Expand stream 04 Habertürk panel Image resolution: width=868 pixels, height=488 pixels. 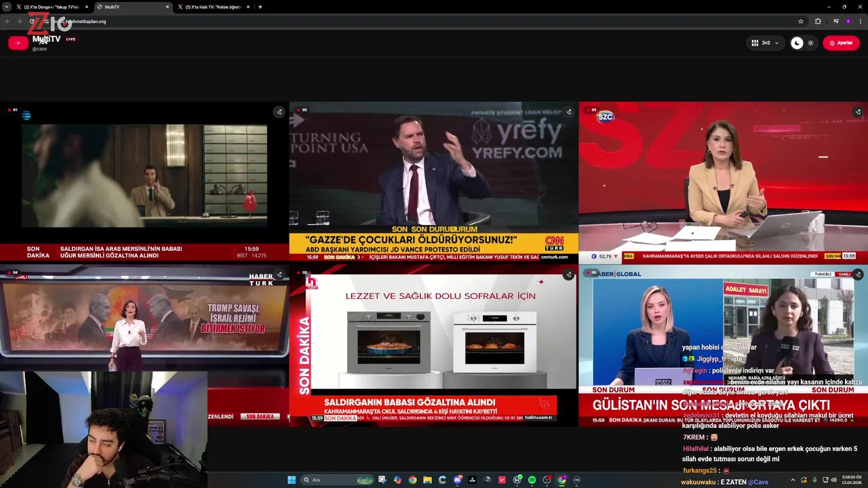point(279,274)
